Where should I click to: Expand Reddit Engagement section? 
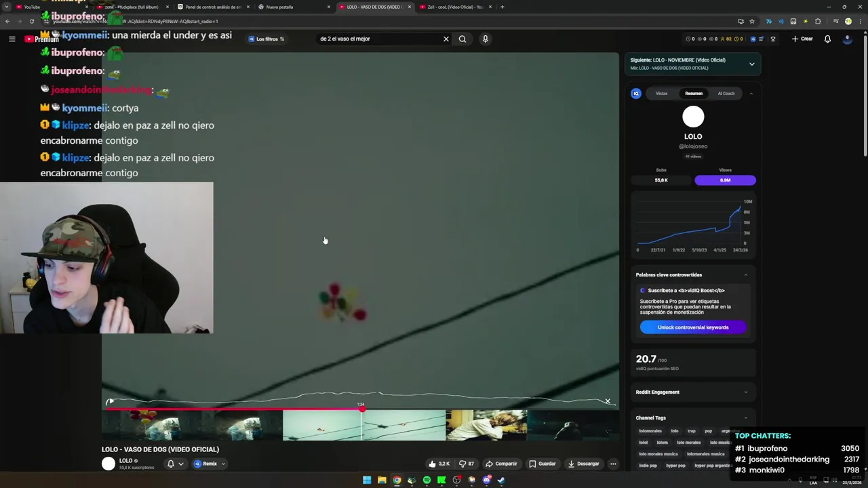click(x=746, y=392)
